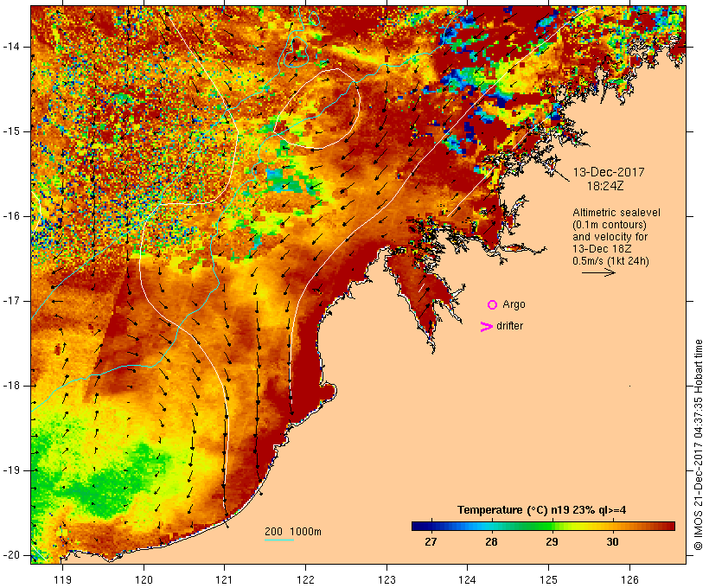Click the '124' longitude axis label
709x588 pixels.
click(468, 580)
